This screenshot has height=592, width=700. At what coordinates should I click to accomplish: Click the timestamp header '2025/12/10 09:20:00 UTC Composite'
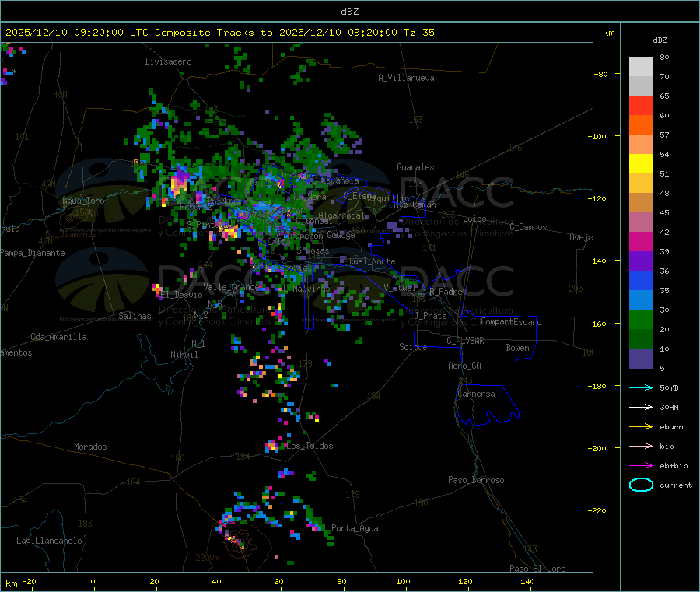[108, 33]
